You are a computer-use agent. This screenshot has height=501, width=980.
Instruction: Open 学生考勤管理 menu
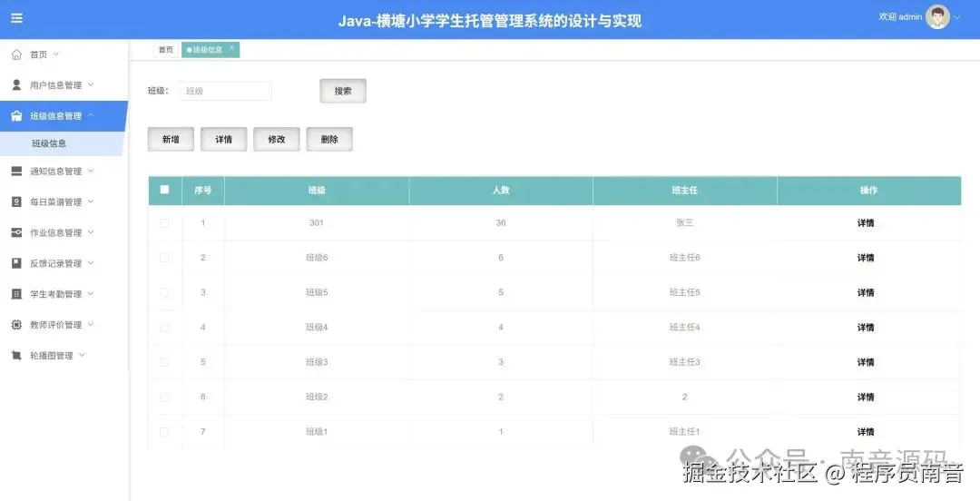64,294
